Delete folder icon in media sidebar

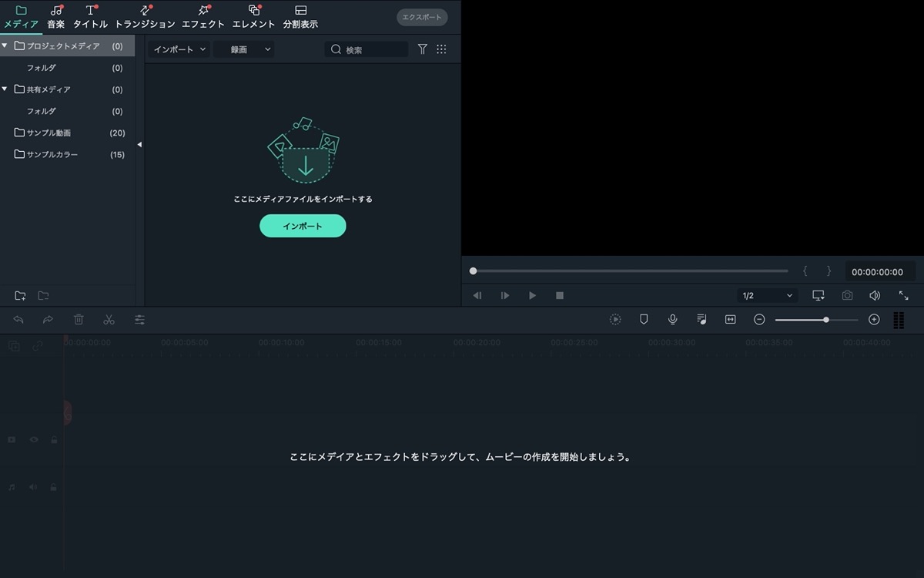(x=43, y=296)
